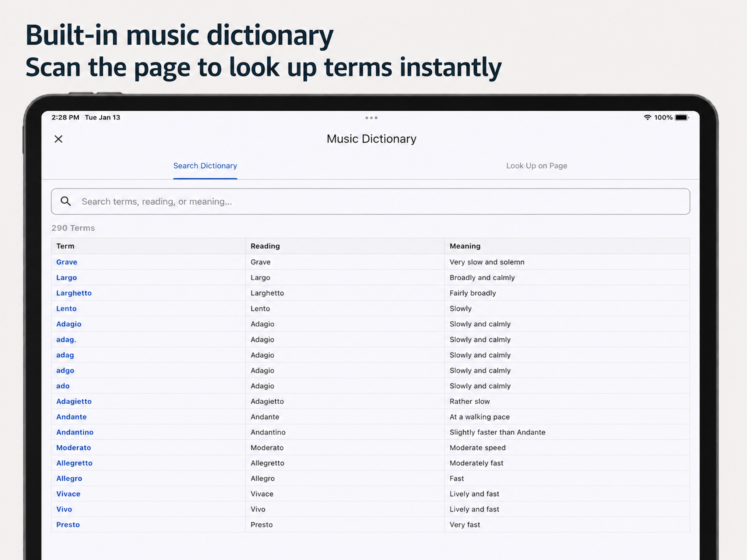The height and width of the screenshot is (560, 747).
Task: Click the 'Very slow and solemn' meaning
Action: pyautogui.click(x=487, y=262)
